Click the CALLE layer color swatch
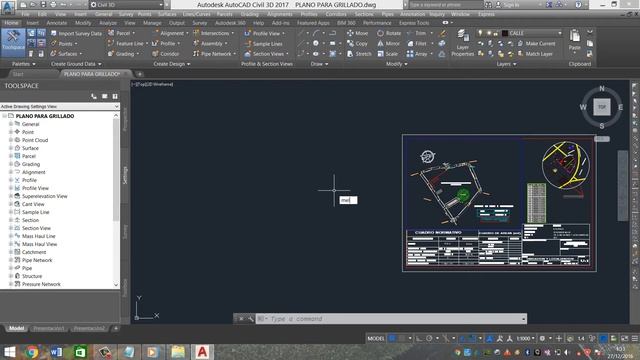 point(505,33)
